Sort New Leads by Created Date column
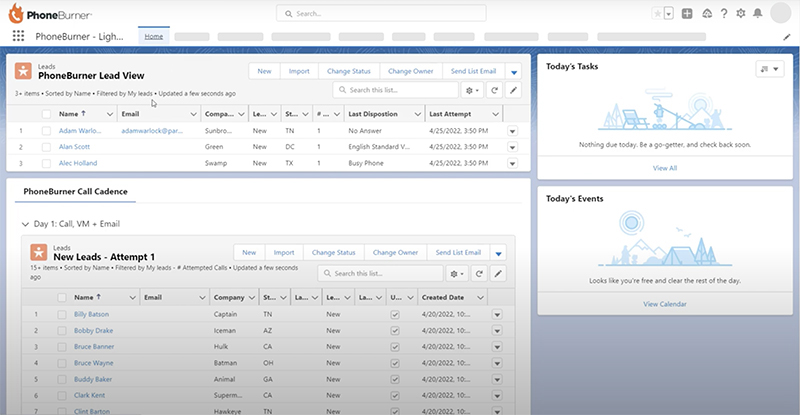Viewport: 800px width, 415px height. pyautogui.click(x=443, y=297)
